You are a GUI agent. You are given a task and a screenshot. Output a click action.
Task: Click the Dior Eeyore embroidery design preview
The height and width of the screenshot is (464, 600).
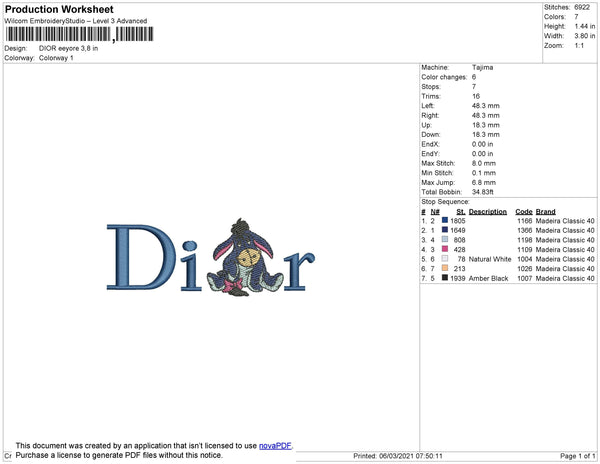tap(211, 257)
